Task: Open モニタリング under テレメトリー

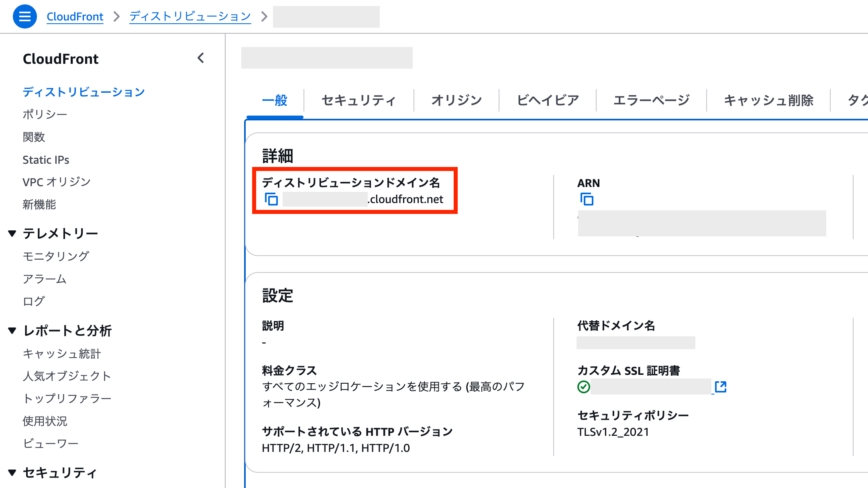Action: (56, 256)
